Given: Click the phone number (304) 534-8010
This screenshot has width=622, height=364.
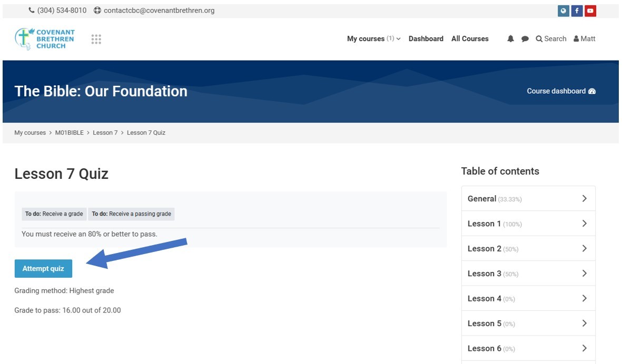Looking at the screenshot, I should [62, 11].
